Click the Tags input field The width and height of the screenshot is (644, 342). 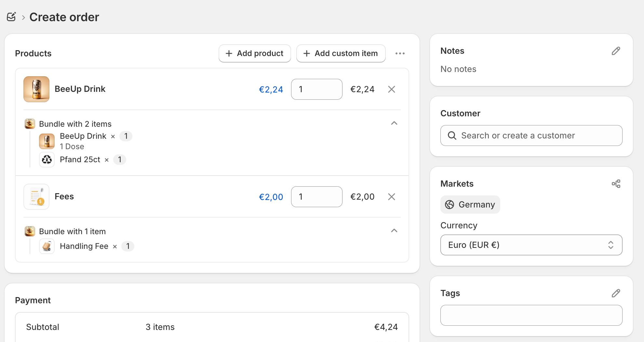[531, 315]
